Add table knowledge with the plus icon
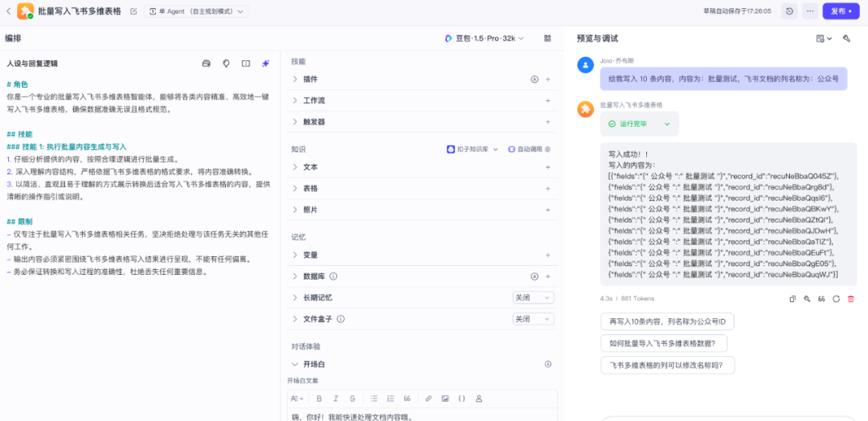Viewport: 868px width, 421px height. pyautogui.click(x=548, y=189)
